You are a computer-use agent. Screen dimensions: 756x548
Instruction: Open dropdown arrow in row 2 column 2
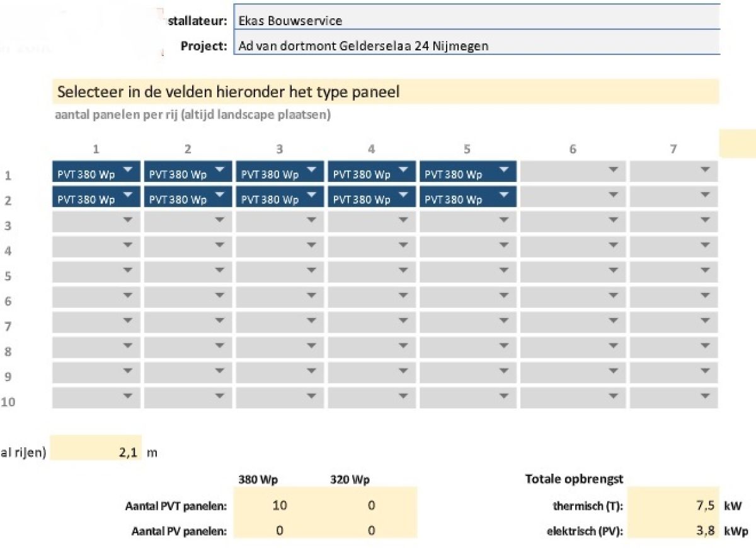(x=219, y=195)
